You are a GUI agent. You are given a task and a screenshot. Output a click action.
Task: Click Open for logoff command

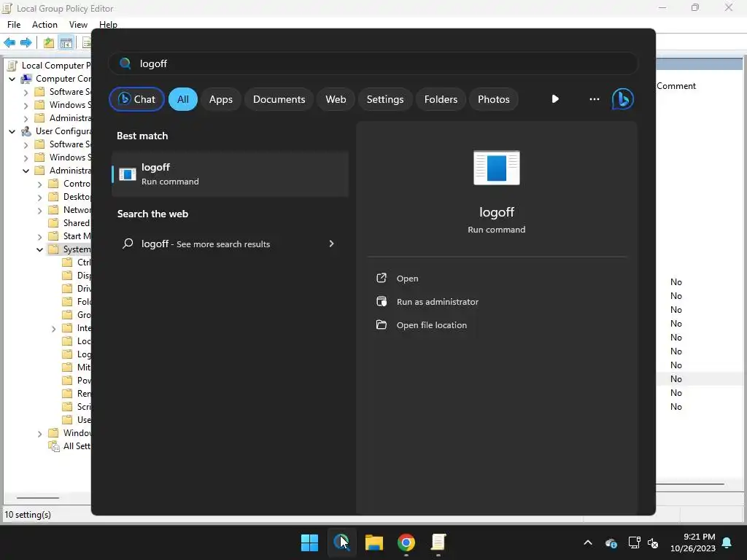pyautogui.click(x=407, y=279)
